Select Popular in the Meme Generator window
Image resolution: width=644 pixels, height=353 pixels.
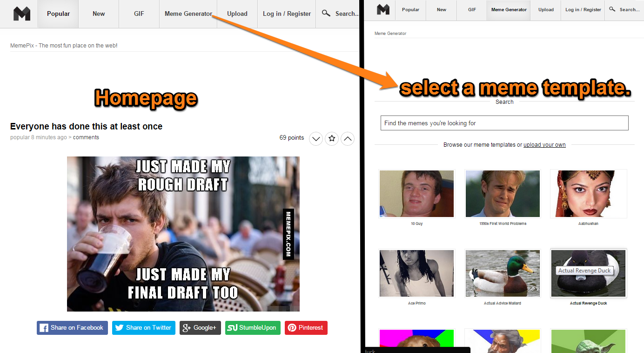(x=410, y=10)
